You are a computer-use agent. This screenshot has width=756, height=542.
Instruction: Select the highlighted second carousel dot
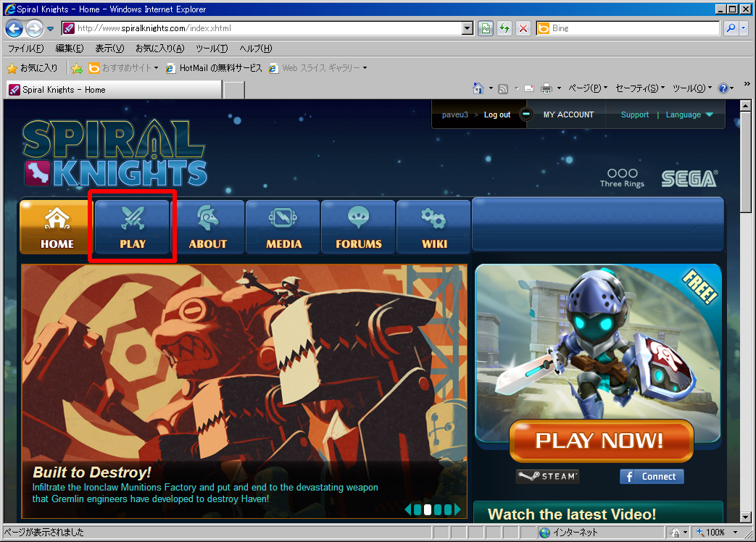[x=427, y=509]
